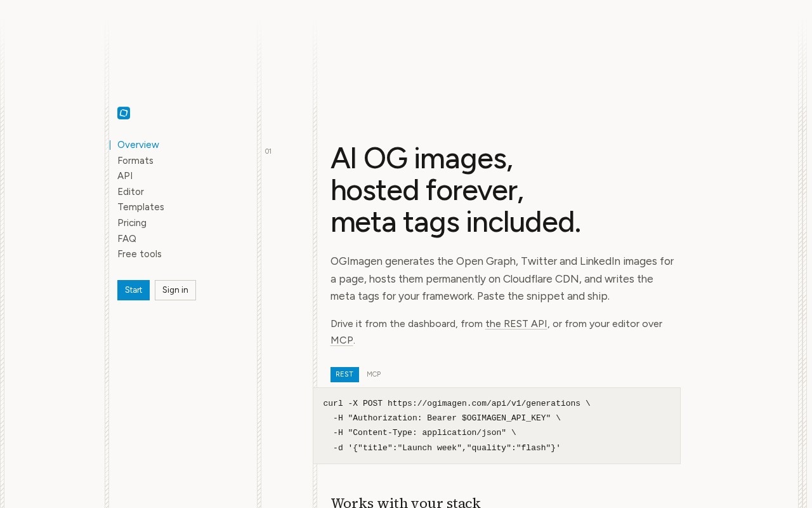The height and width of the screenshot is (508, 812).
Task: Click the curl command line in code block
Action: click(x=457, y=403)
